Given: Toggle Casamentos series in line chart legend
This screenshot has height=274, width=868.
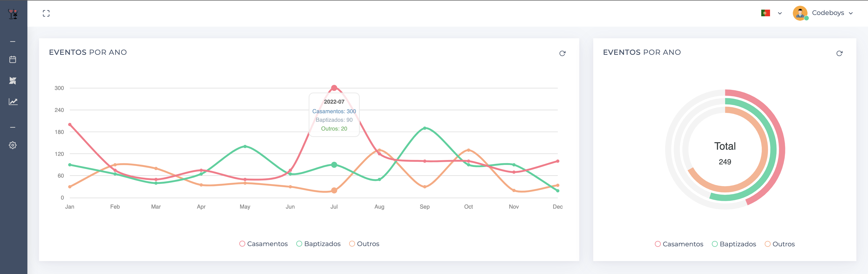Looking at the screenshot, I should tap(263, 244).
